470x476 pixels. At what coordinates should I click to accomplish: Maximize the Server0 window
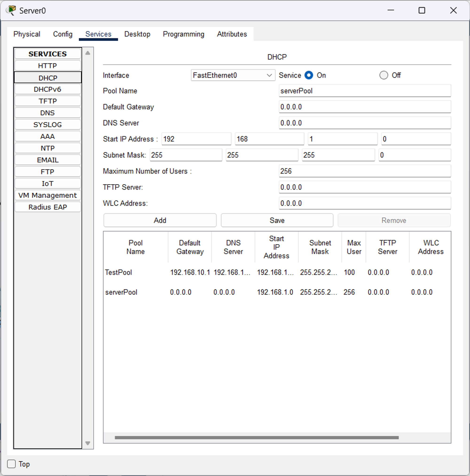point(422,10)
